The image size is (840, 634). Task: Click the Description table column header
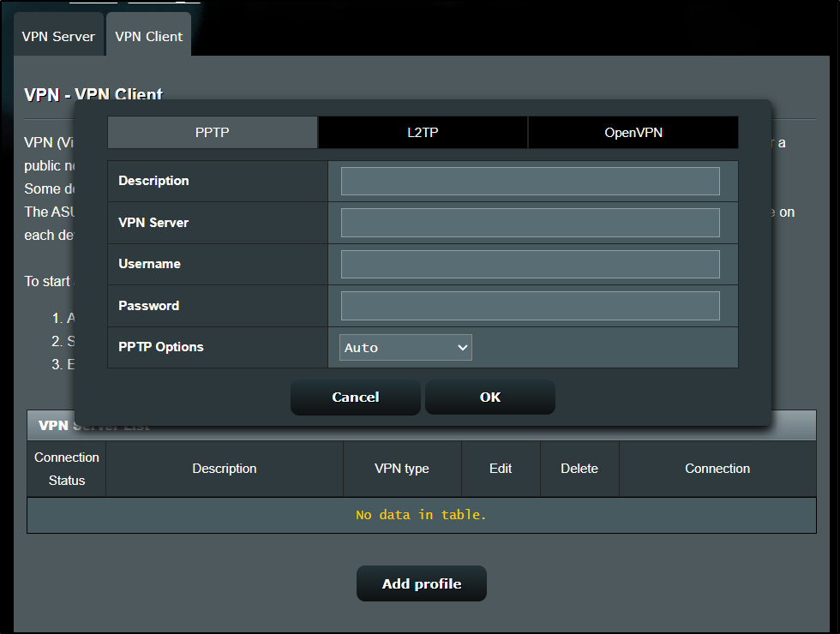(x=225, y=469)
